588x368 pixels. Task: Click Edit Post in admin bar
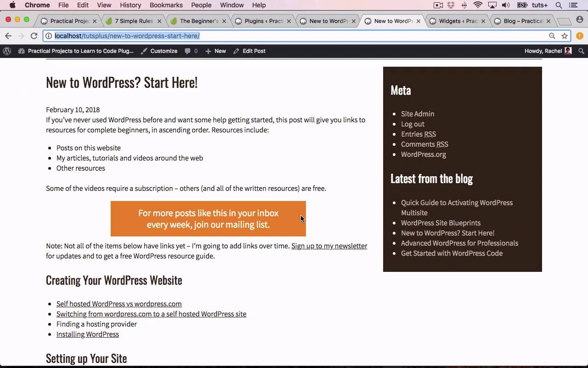[249, 51]
